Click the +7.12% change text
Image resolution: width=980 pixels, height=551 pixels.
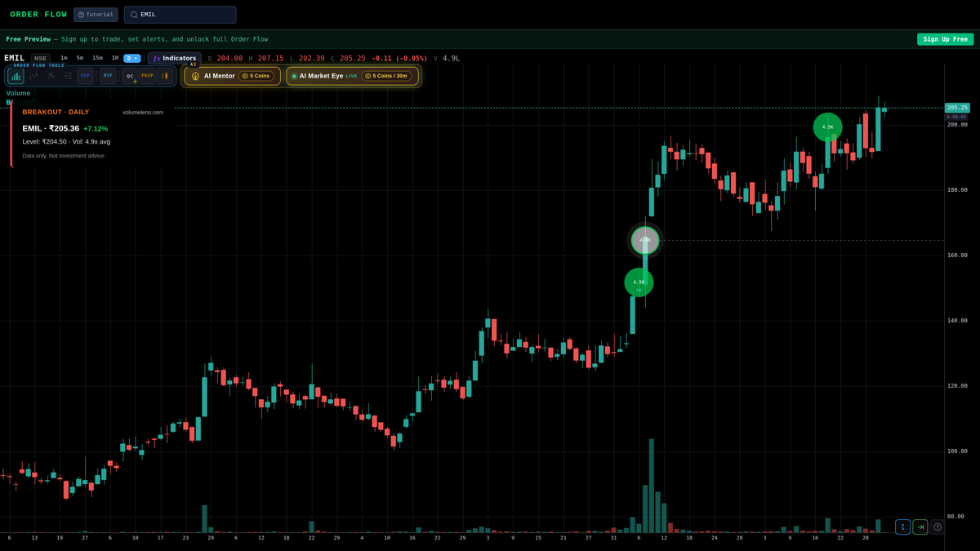pyautogui.click(x=96, y=129)
